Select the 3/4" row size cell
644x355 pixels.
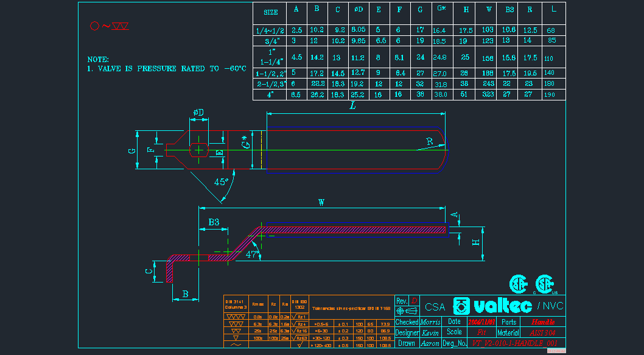click(270, 41)
